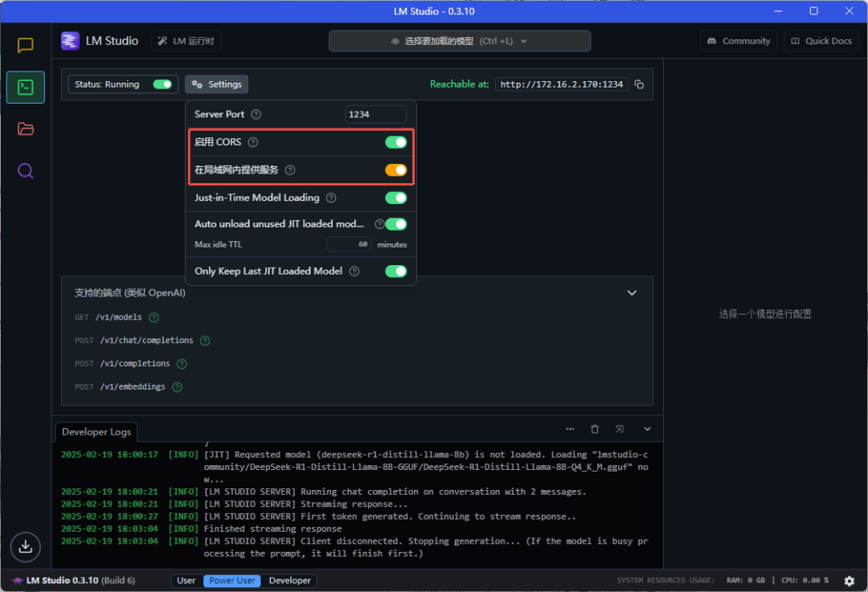
Task: Select the Developer mode tab
Action: [x=289, y=581]
